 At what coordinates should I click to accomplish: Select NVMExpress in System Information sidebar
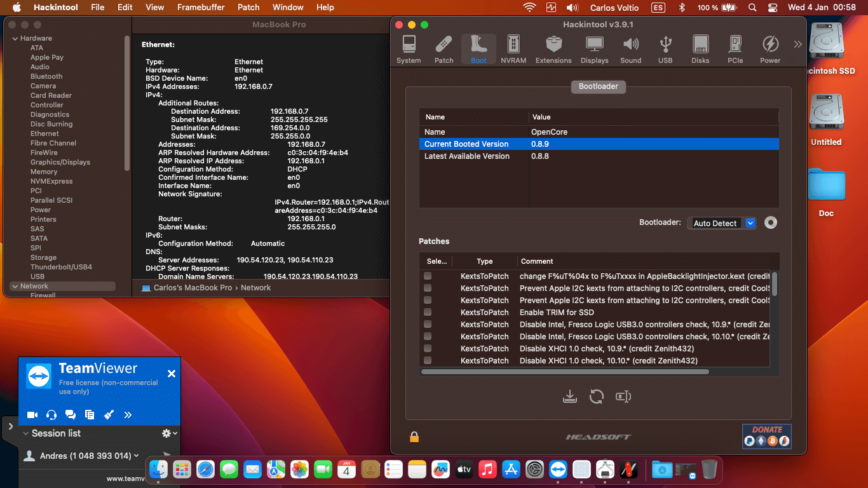coord(51,181)
